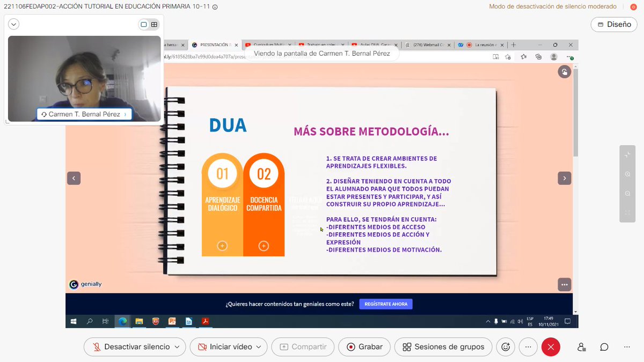This screenshot has height=362, width=644.
Task: Click the zoom-out magnifier on shared screen
Action: pos(627,193)
